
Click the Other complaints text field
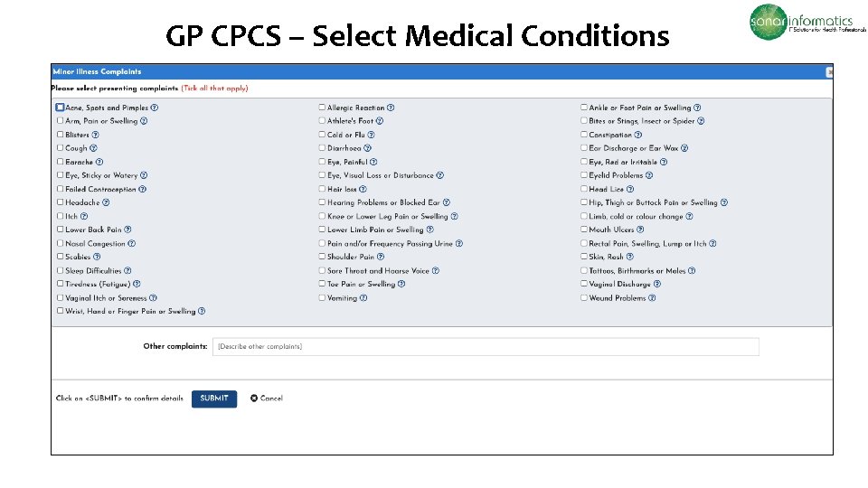tap(486, 346)
